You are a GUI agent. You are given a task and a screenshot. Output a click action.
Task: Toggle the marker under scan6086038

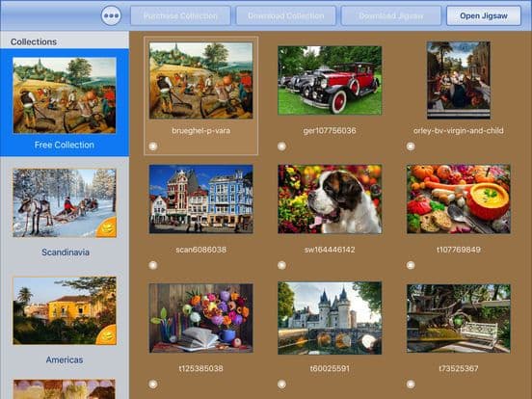(153, 265)
